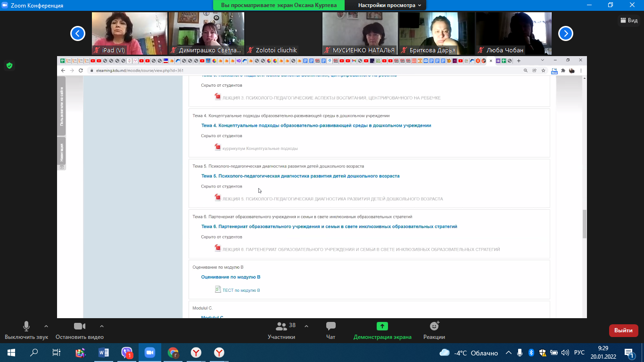Click the red Выйти button
Screen dimensions: 644x362
pyautogui.click(x=623, y=330)
